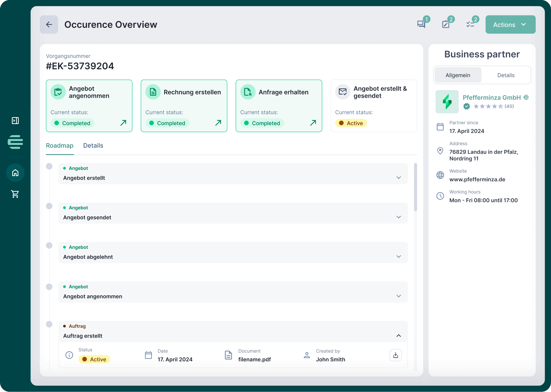The image size is (551, 392).
Task: Toggle the sidebar panel icon
Action: click(x=15, y=120)
